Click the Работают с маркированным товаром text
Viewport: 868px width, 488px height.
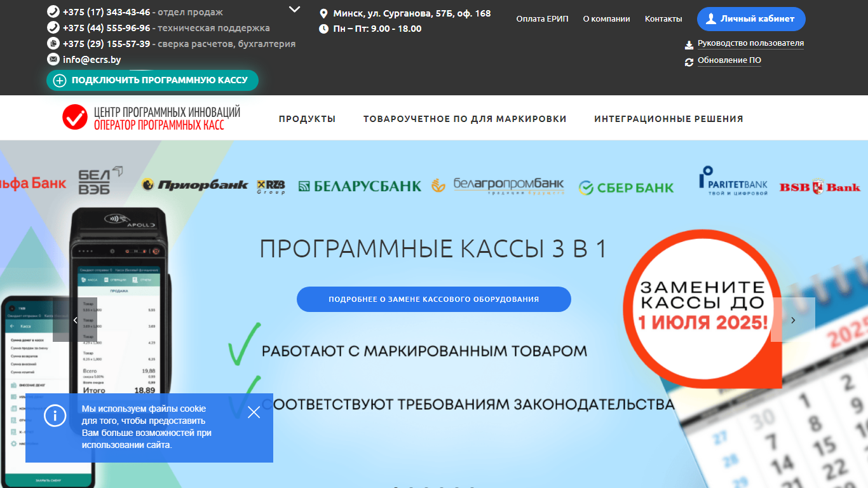(424, 351)
